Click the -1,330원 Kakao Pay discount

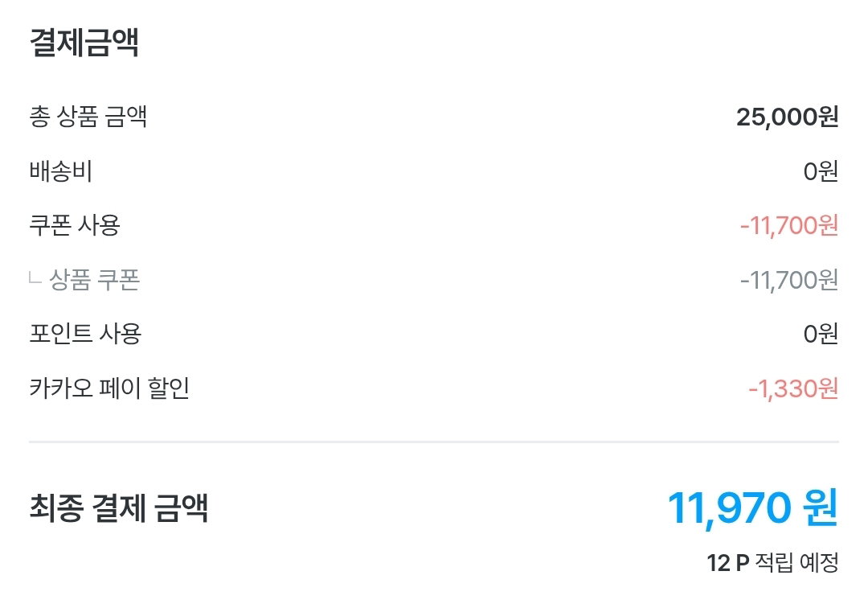(793, 388)
